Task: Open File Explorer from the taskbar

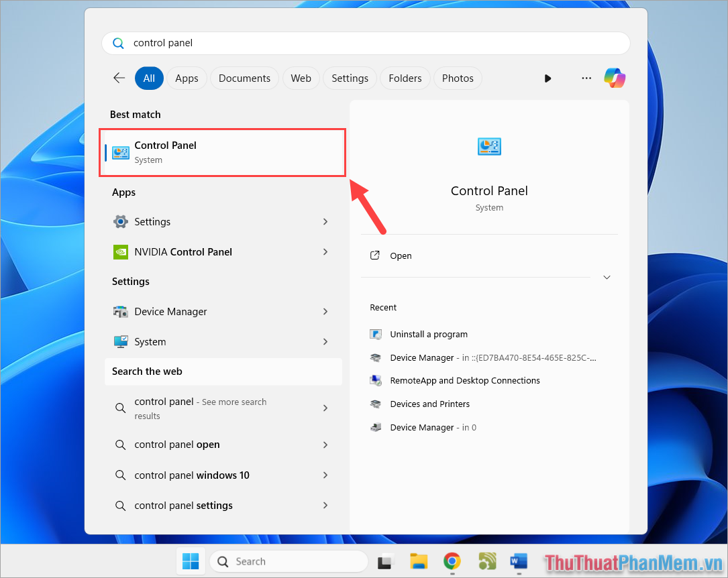Action: (418, 561)
